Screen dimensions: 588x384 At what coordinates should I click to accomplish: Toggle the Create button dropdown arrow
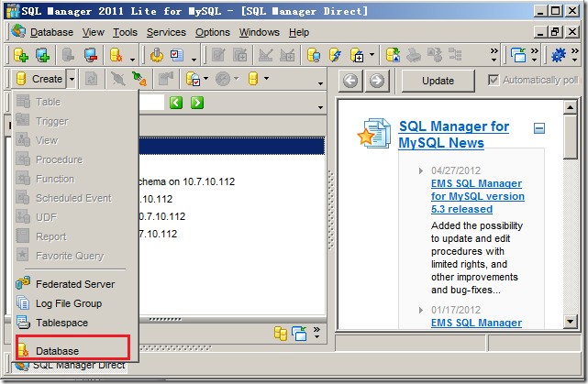(x=72, y=79)
